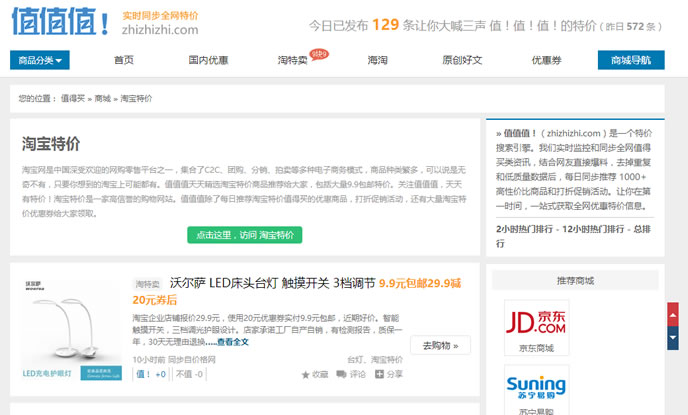This screenshot has height=415, width=688.
Task: Click the 推荐商城 section header
Action: tap(575, 280)
